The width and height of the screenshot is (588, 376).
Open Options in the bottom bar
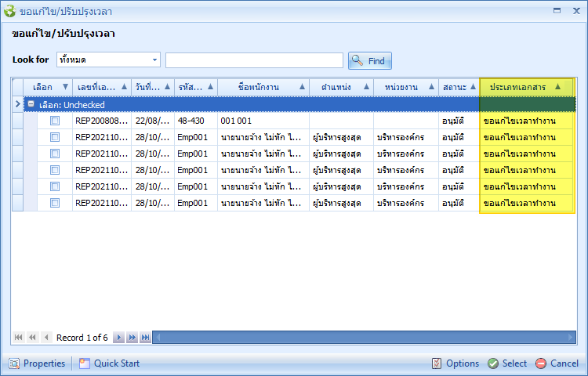pos(456,363)
